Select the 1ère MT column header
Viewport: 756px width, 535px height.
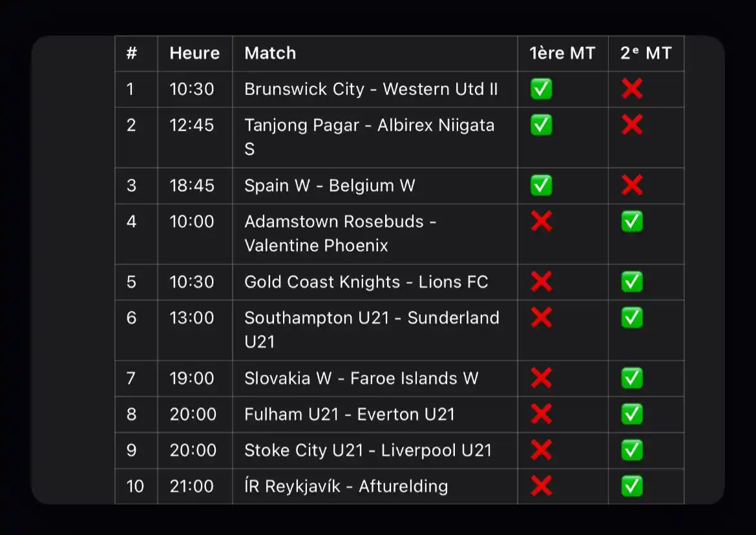tap(562, 53)
